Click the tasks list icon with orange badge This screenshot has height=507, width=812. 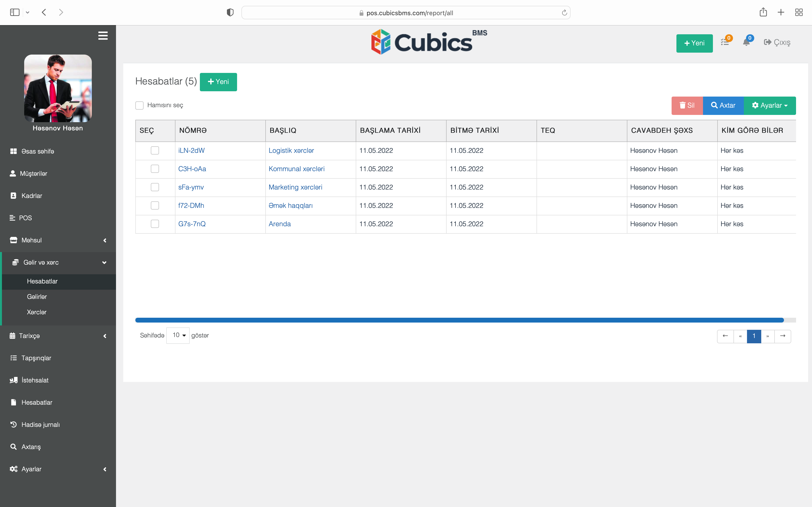click(725, 42)
